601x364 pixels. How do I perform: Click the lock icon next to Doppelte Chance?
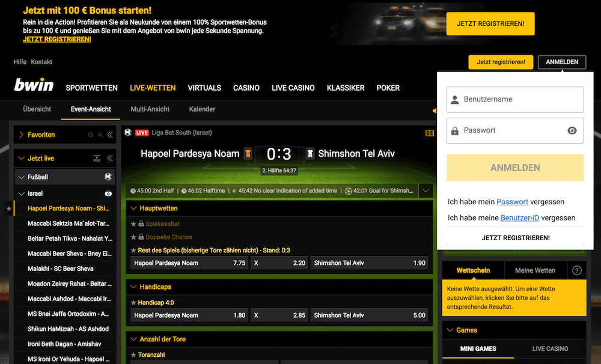141,237
